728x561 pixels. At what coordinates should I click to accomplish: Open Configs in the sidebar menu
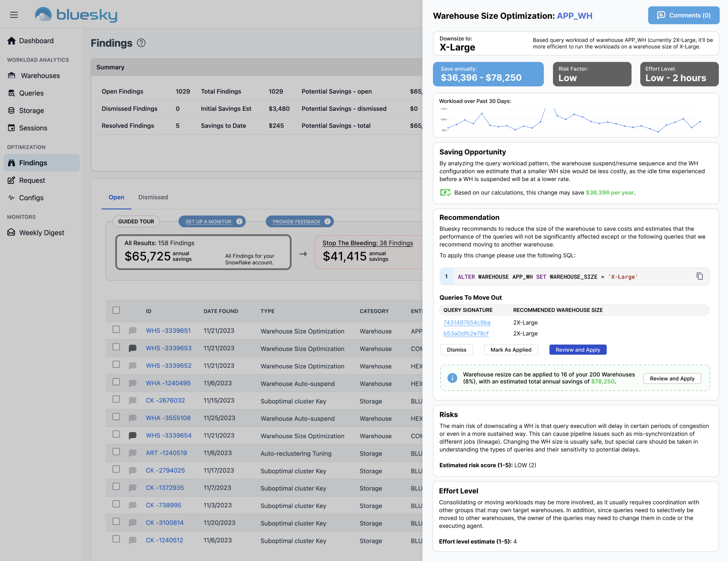click(x=31, y=198)
